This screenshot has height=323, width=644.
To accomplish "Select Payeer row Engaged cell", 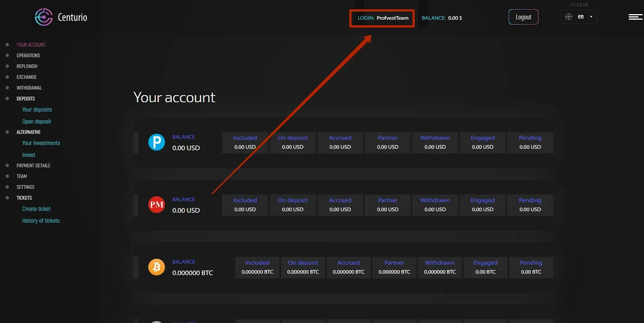I will [x=483, y=143].
